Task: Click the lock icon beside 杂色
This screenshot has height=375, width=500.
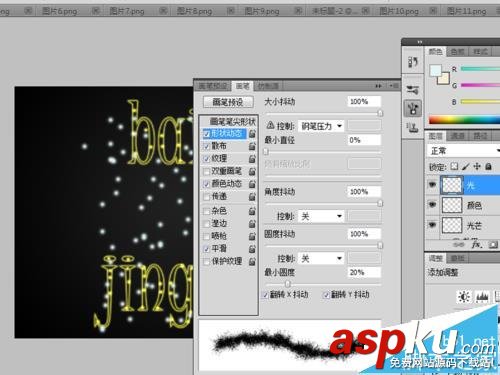Action: 252,211
